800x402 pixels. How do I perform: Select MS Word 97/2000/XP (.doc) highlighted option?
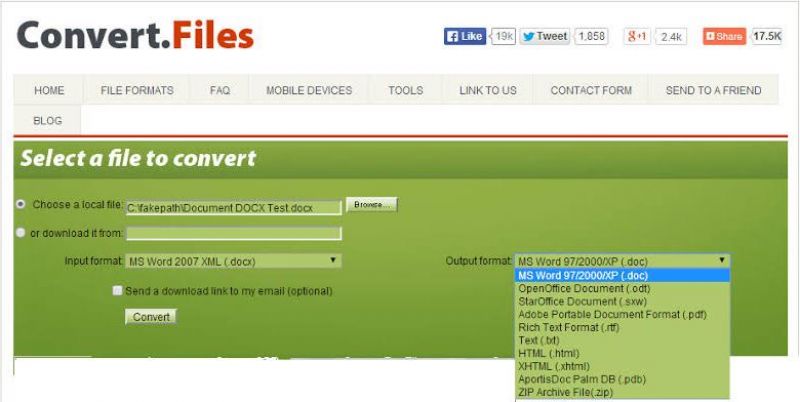(x=622, y=275)
